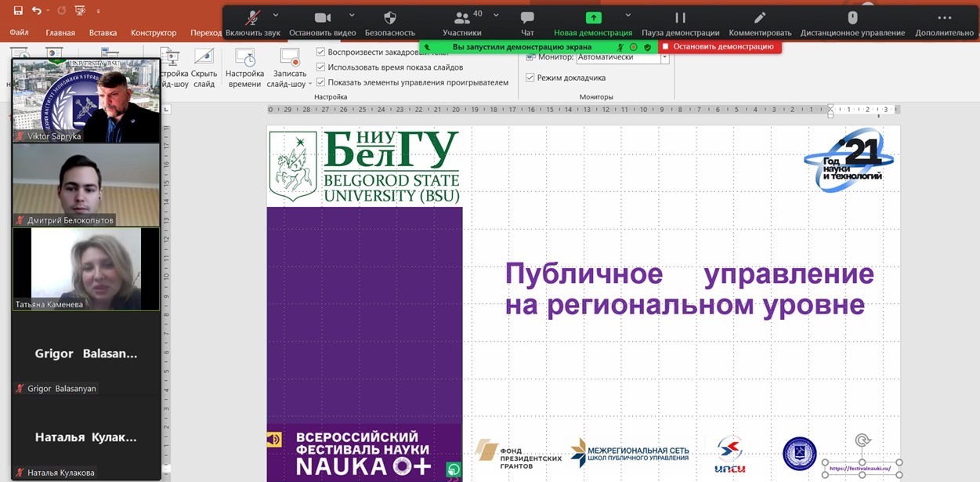The height and width of the screenshot is (482, 980).
Task: Select Татьяна Каменева video thumbnail
Action: click(86, 269)
